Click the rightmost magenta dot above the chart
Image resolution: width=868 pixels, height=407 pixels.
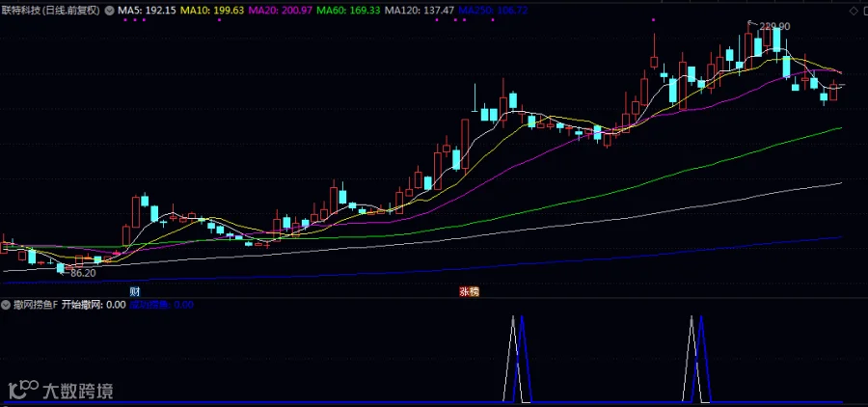click(653, 20)
